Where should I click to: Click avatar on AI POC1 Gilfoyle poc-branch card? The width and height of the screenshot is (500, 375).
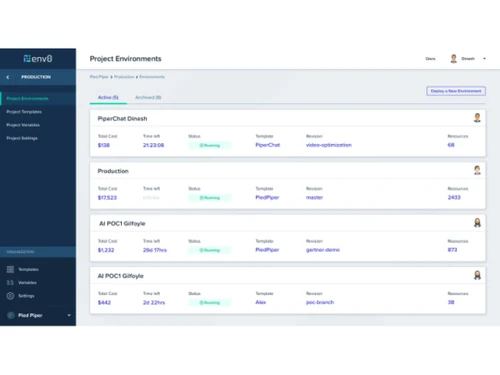(x=477, y=275)
